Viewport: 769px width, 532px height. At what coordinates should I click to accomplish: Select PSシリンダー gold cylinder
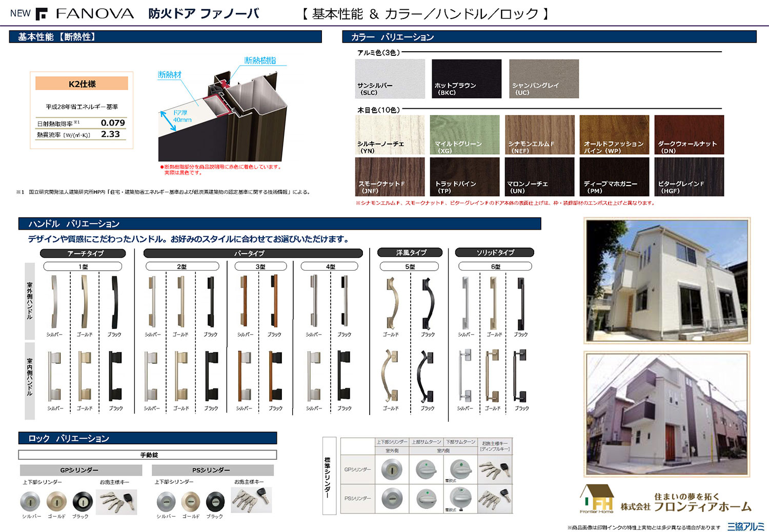pos(191,502)
